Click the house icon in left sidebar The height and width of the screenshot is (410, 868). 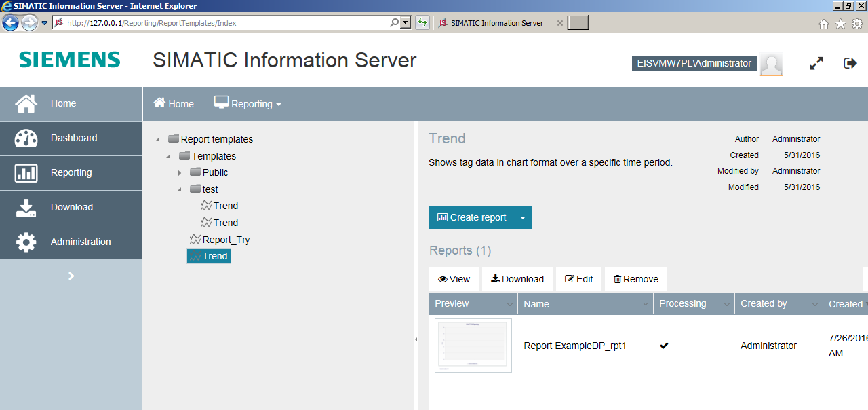coord(26,104)
